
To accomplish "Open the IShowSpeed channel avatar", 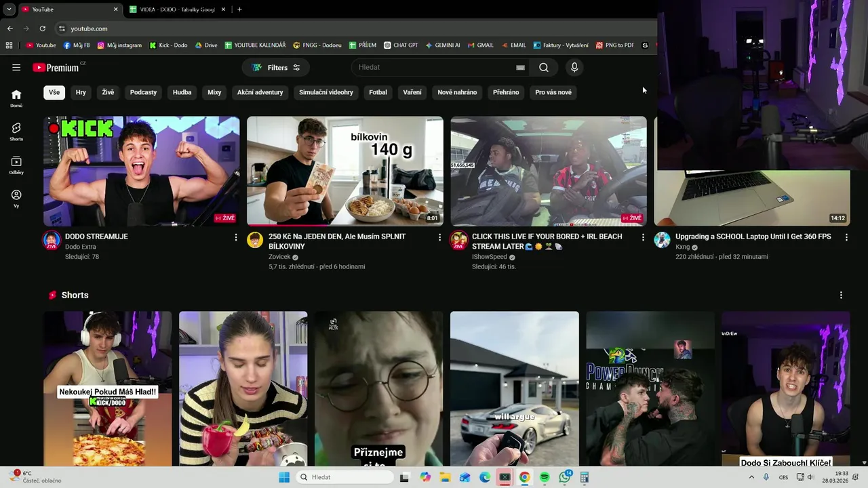I will point(458,240).
